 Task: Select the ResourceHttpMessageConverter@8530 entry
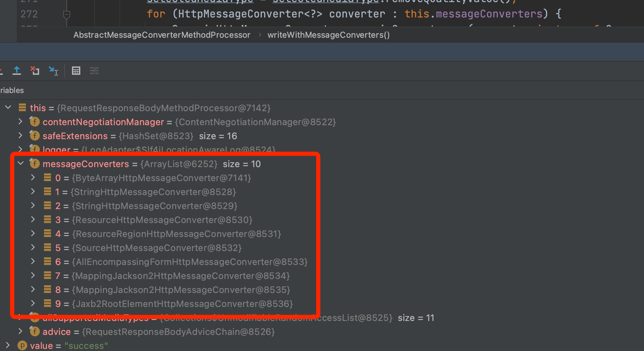click(322, 220)
